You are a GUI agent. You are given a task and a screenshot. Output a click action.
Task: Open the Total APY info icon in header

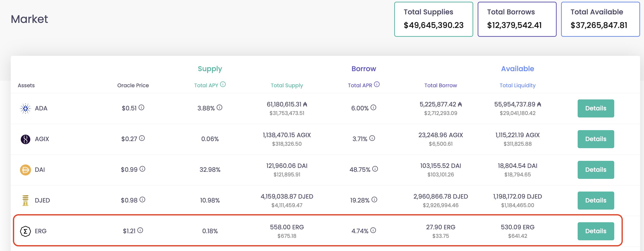tap(223, 84)
